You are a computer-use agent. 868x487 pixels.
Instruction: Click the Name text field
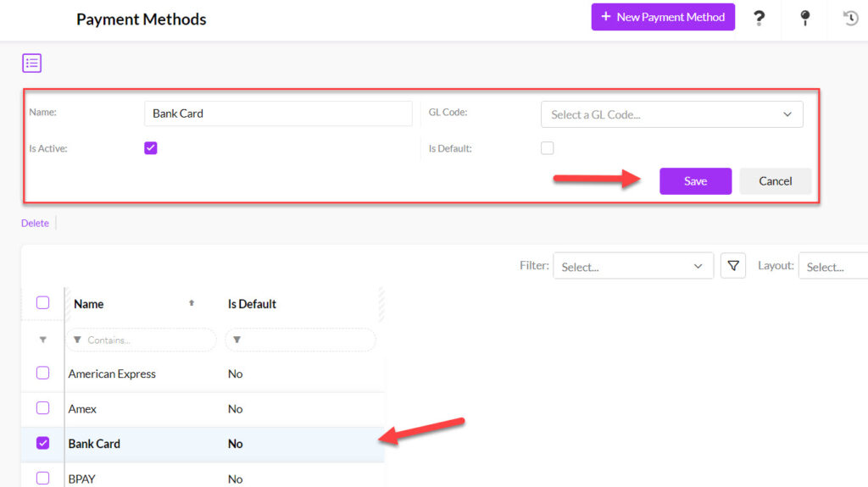click(278, 113)
